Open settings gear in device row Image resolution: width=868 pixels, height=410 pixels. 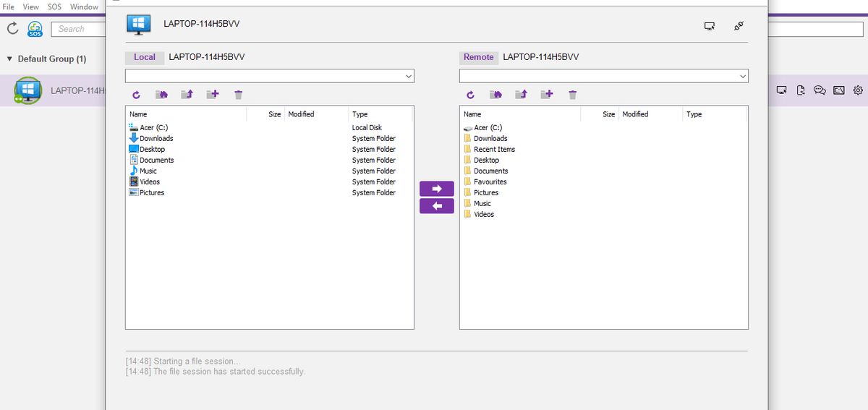click(858, 90)
